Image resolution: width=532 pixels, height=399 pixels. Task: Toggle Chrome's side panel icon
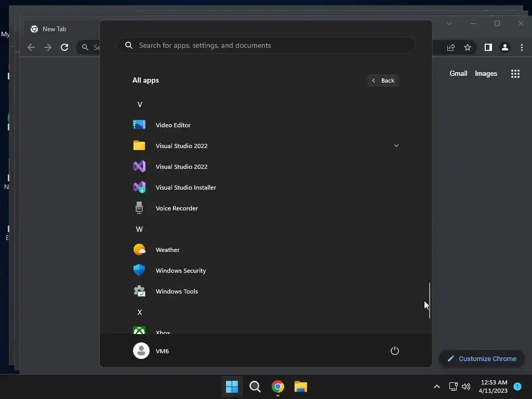(488, 47)
